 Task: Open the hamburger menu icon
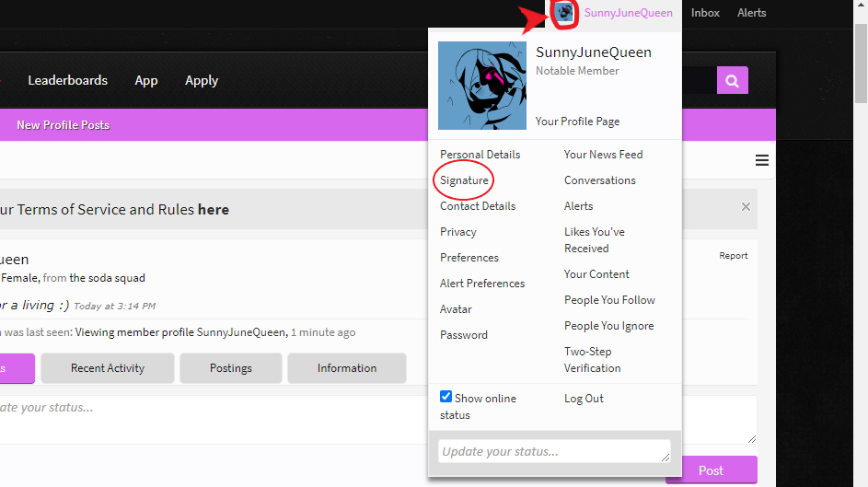point(762,160)
